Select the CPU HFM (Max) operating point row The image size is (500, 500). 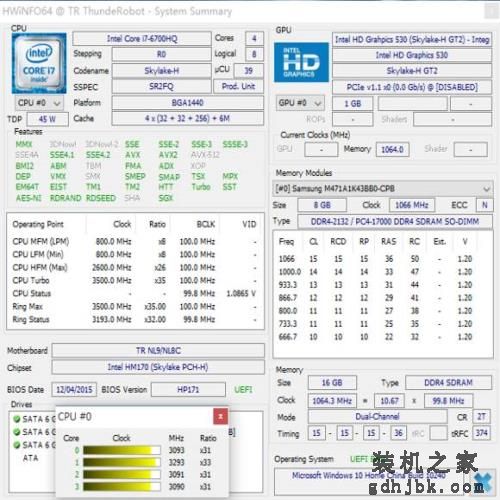click(x=135, y=268)
